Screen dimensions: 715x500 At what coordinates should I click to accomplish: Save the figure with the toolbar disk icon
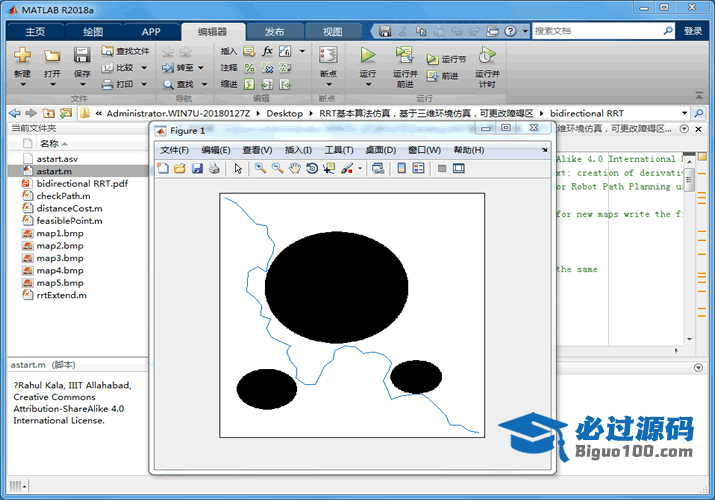point(197,168)
